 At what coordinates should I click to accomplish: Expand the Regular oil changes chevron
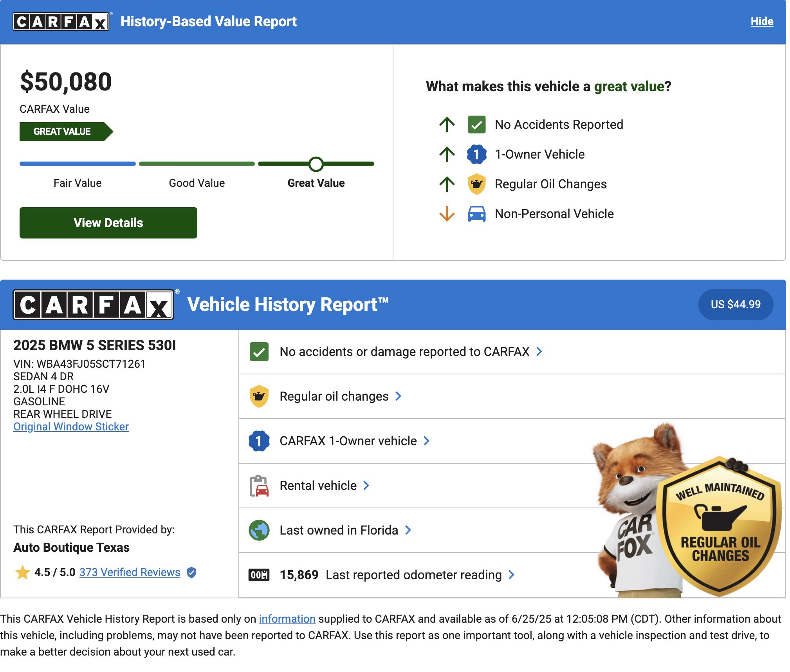coord(398,396)
